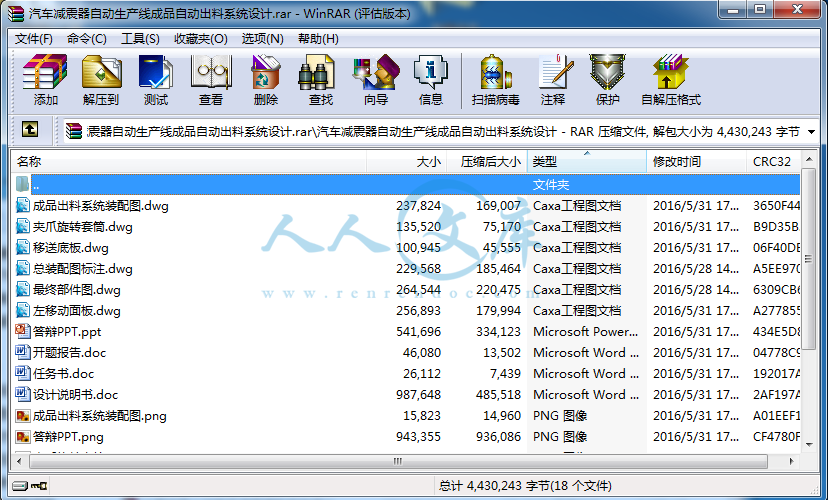Click the 添加 (Add) toolbar icon
Image resolution: width=828 pixels, height=500 pixels.
click(45, 71)
